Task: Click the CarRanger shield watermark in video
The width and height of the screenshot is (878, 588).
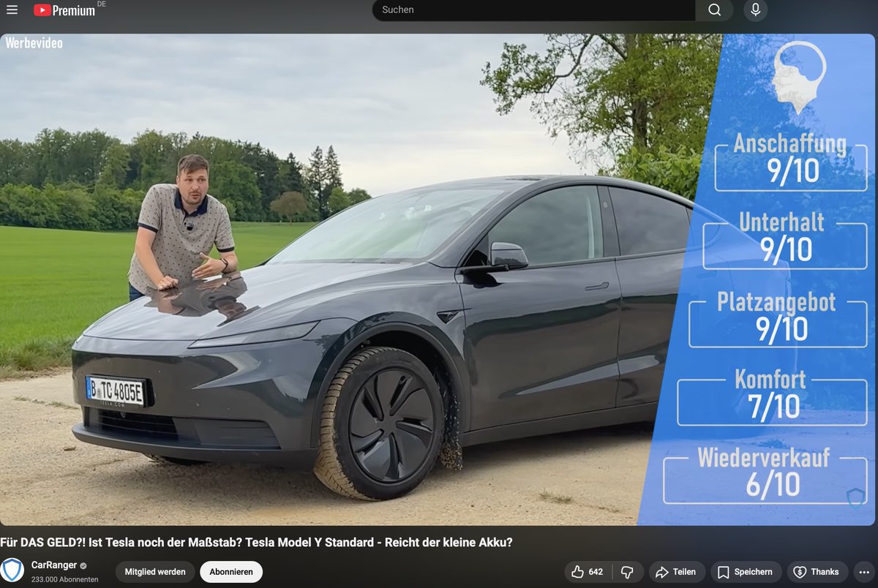Action: point(855,499)
